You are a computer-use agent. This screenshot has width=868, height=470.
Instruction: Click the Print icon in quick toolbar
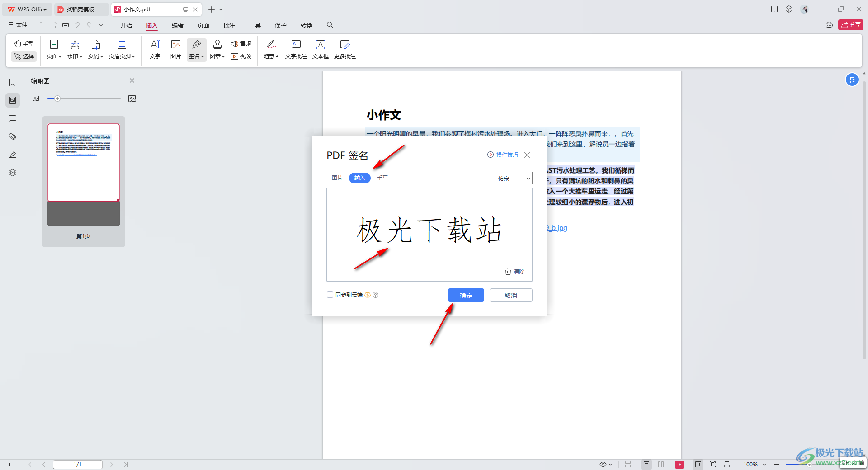click(x=66, y=25)
